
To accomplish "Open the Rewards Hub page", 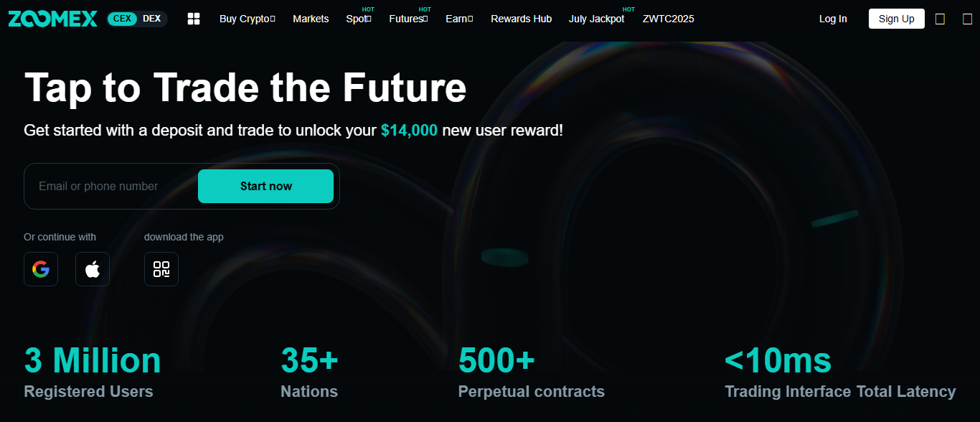I will [x=521, y=19].
